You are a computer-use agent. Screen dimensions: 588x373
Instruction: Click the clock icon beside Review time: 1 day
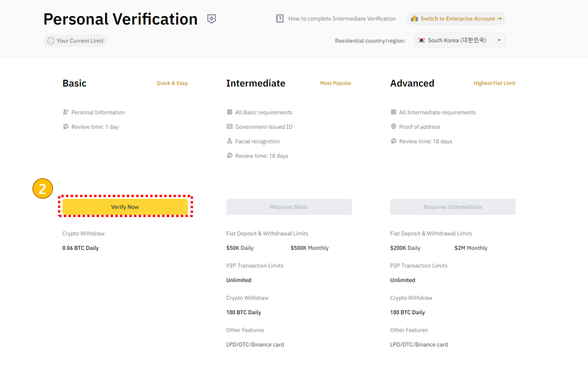point(66,127)
